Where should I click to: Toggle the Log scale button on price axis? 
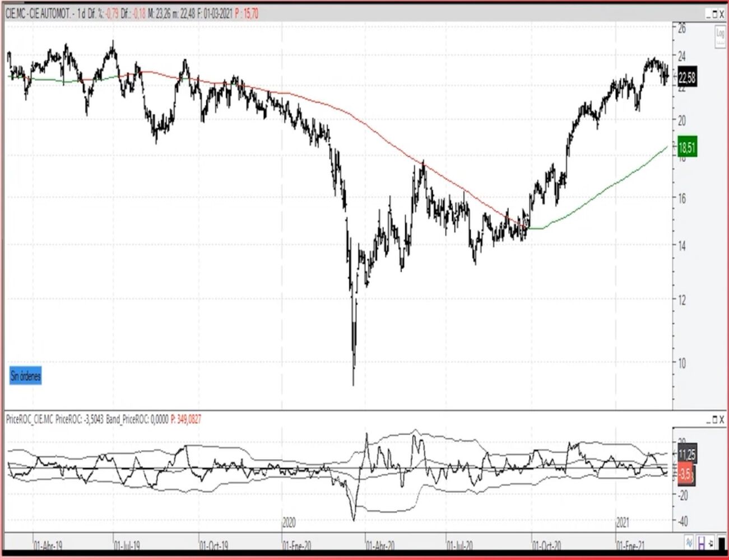[721, 35]
